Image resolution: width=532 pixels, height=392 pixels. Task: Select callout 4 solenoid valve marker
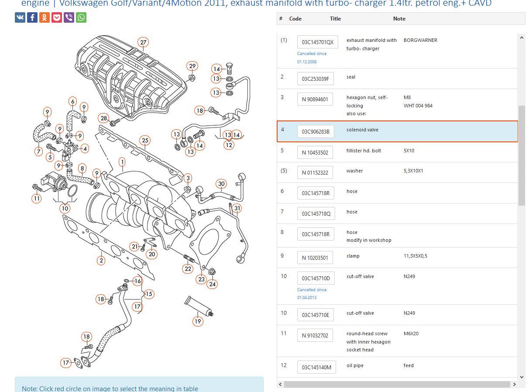pyautogui.click(x=85, y=148)
